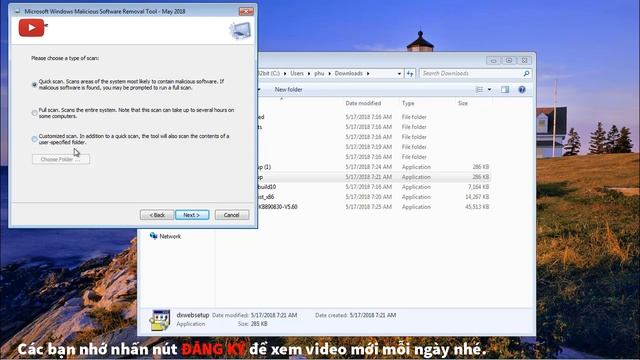640x360 pixels.
Task: Click the Downloads breadcrumb in address bar
Action: pyautogui.click(x=349, y=73)
